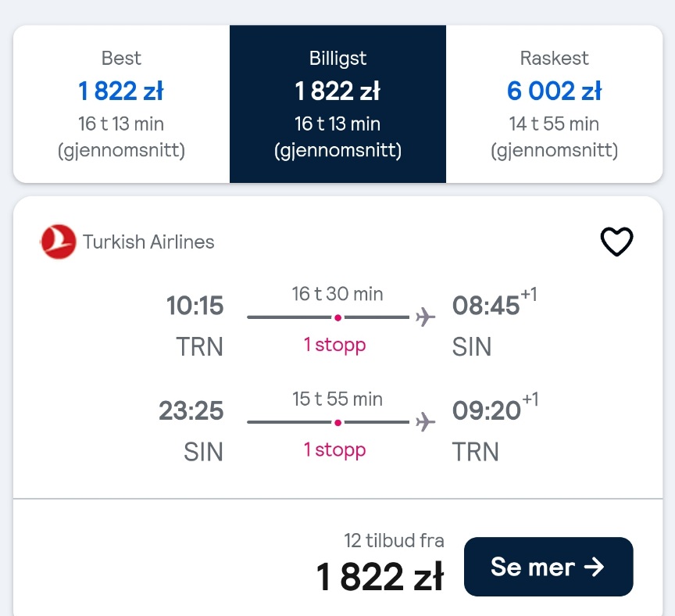Click the 12 tilbud fra text

(x=394, y=541)
